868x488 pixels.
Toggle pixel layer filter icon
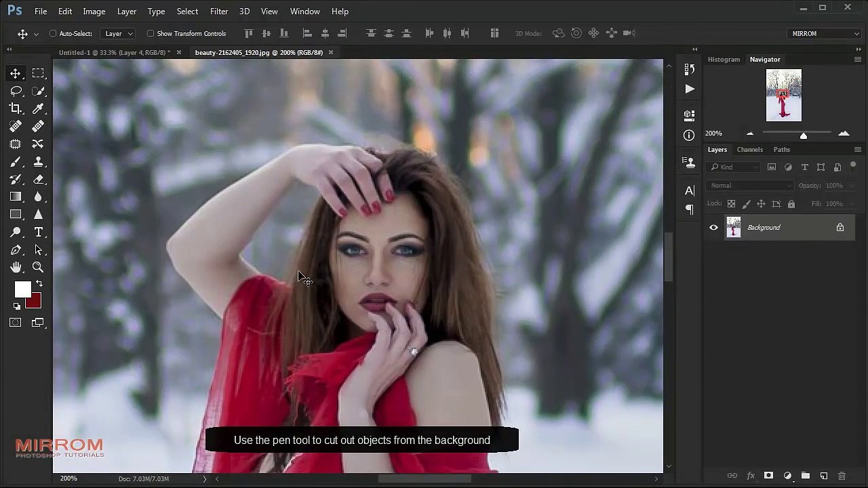[x=772, y=167]
